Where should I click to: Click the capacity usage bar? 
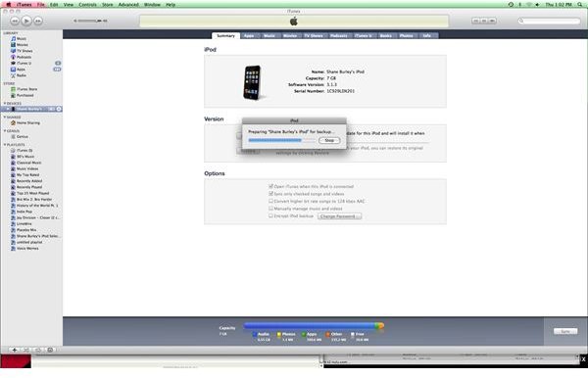[314, 326]
